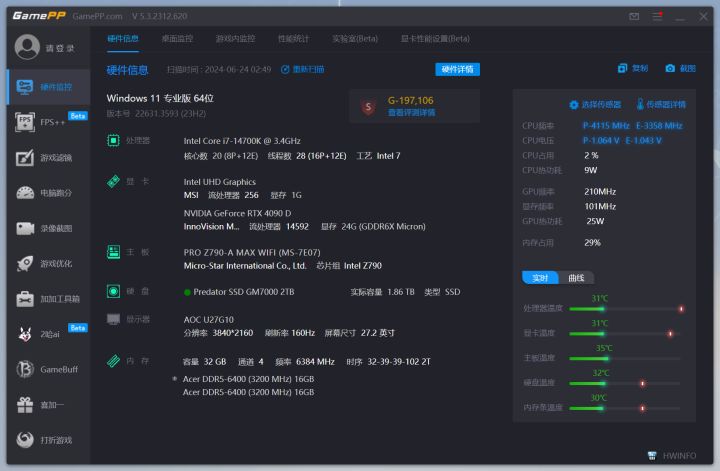Click the user avatar to log in
This screenshot has width=720, height=471.
[27, 47]
